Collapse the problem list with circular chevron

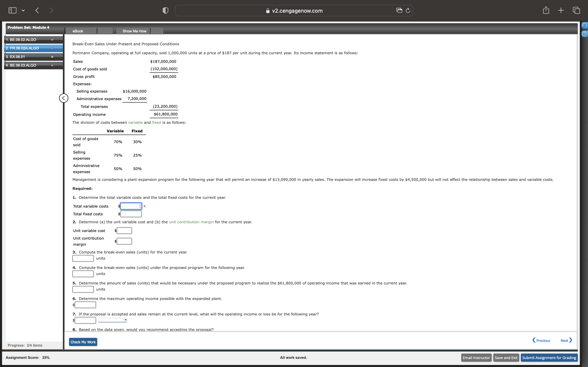tap(63, 98)
